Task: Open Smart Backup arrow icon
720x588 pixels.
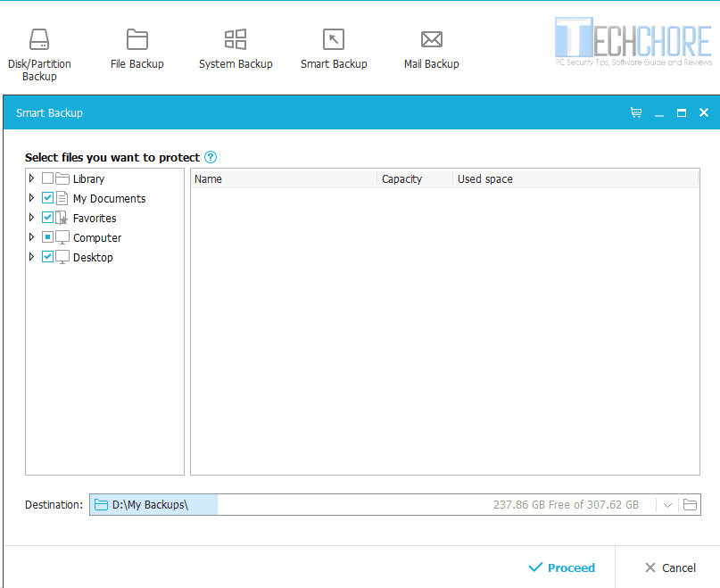Action: click(x=334, y=39)
